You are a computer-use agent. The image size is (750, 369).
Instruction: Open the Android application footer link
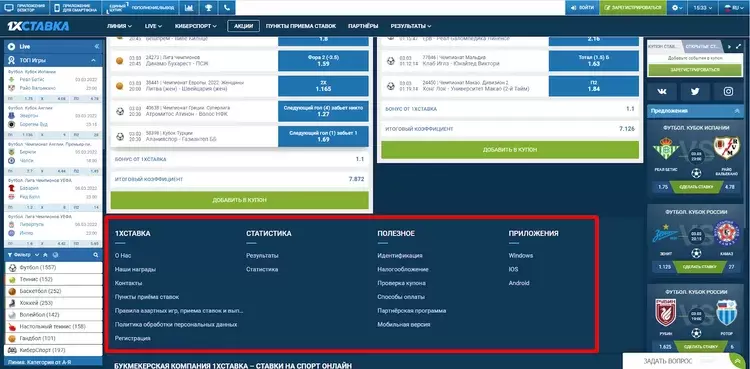click(x=519, y=283)
